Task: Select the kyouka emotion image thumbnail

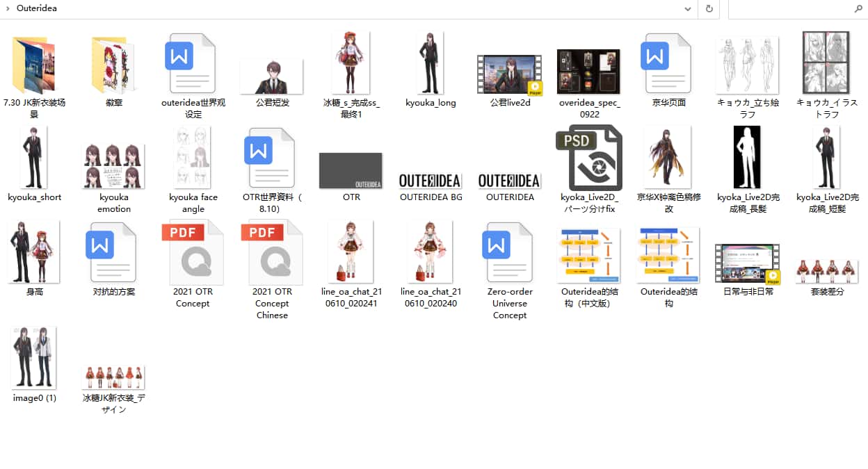Action: pyautogui.click(x=113, y=165)
